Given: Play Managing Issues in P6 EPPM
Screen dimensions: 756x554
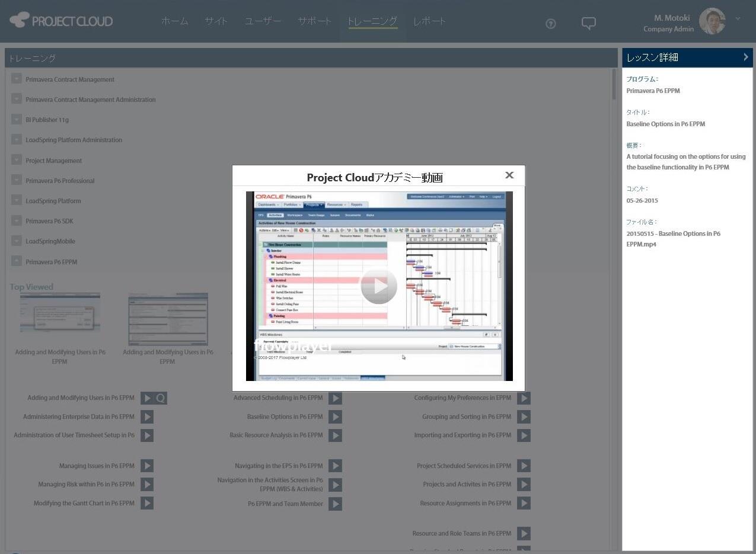Looking at the screenshot, I should point(147,466).
